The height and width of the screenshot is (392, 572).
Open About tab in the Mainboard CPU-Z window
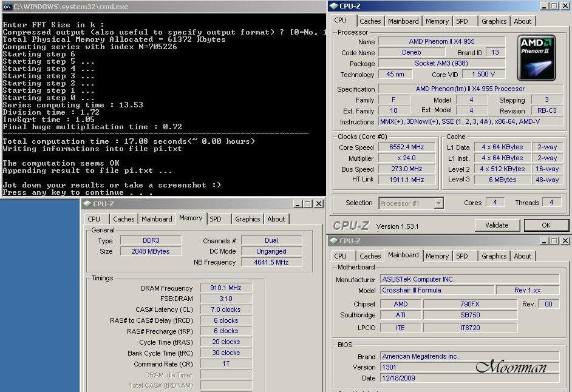[x=522, y=256]
